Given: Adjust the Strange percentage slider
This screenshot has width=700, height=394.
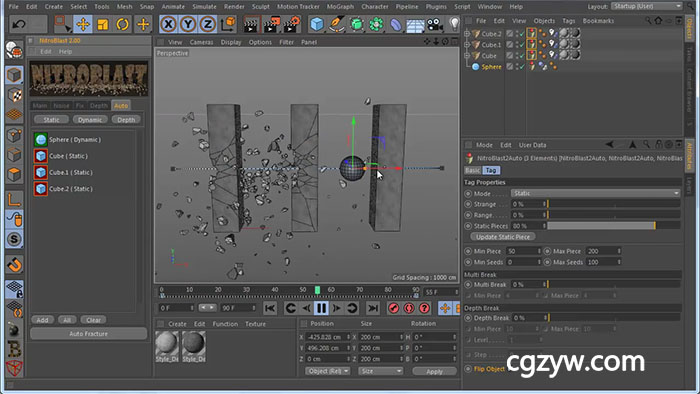Looking at the screenshot, I should coord(614,204).
